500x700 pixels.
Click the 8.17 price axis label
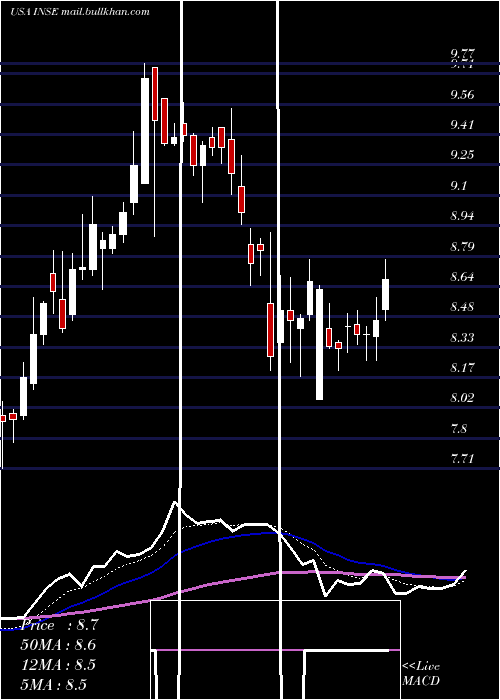(x=462, y=367)
